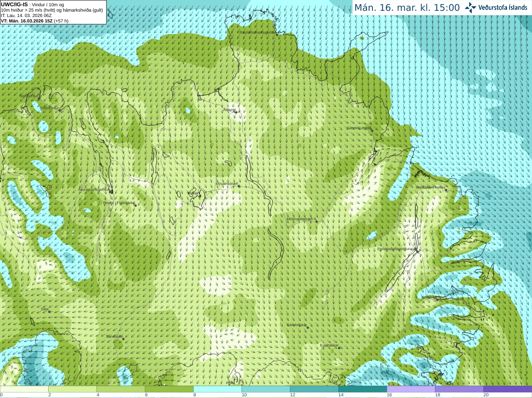Click the legend value '20'
532x398 pixels.
pyautogui.click(x=486, y=395)
